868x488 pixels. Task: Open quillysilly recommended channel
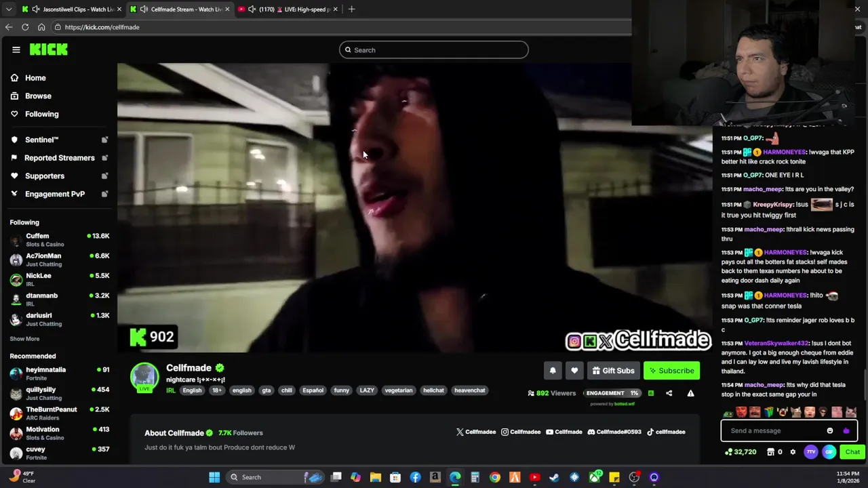60,394
